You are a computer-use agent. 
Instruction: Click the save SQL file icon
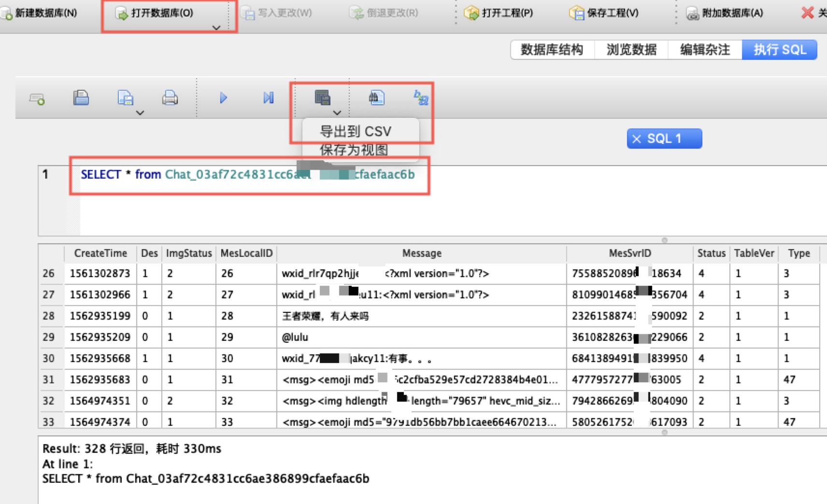(125, 98)
